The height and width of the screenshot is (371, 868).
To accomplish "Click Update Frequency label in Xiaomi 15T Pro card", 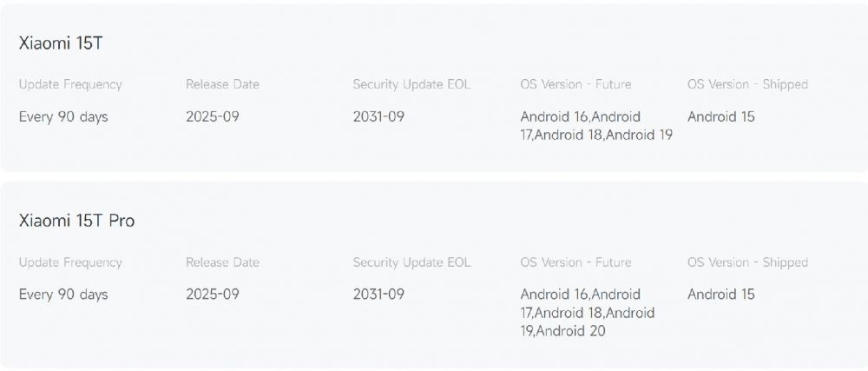I will (70, 262).
